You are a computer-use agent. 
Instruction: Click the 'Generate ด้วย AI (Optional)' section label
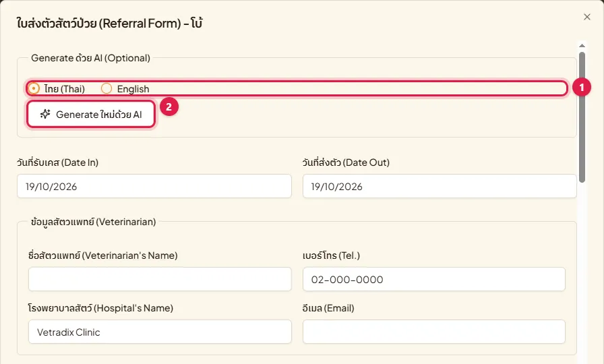click(90, 58)
